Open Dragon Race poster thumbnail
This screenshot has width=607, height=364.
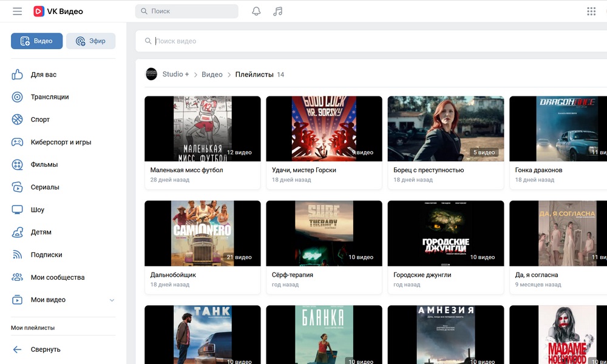coord(558,129)
